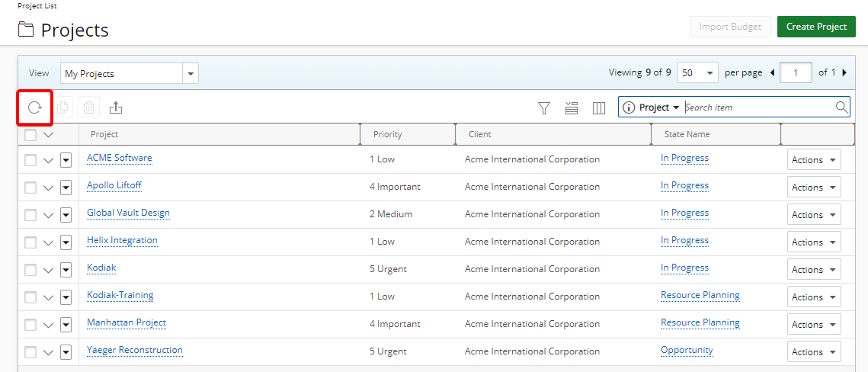Go to next page arrow

click(844, 73)
